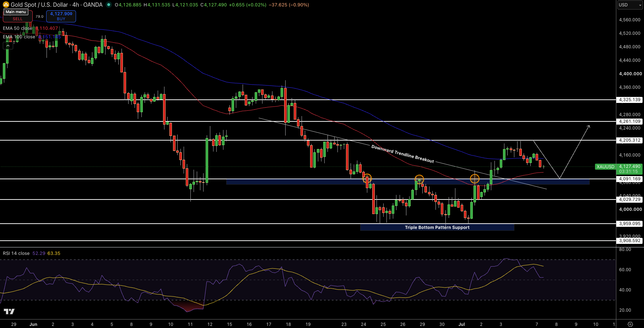
Task: Select the middle orange circle marker
Action: (x=420, y=179)
